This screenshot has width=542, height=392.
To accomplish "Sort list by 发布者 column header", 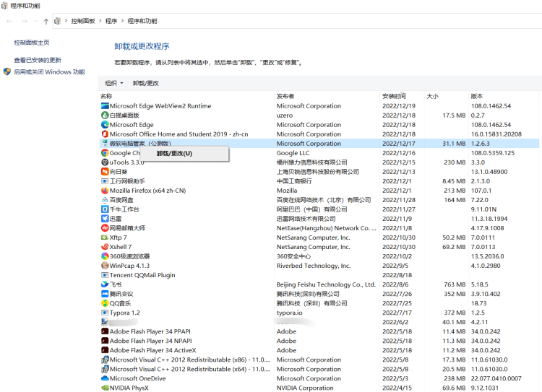I will 327,96.
